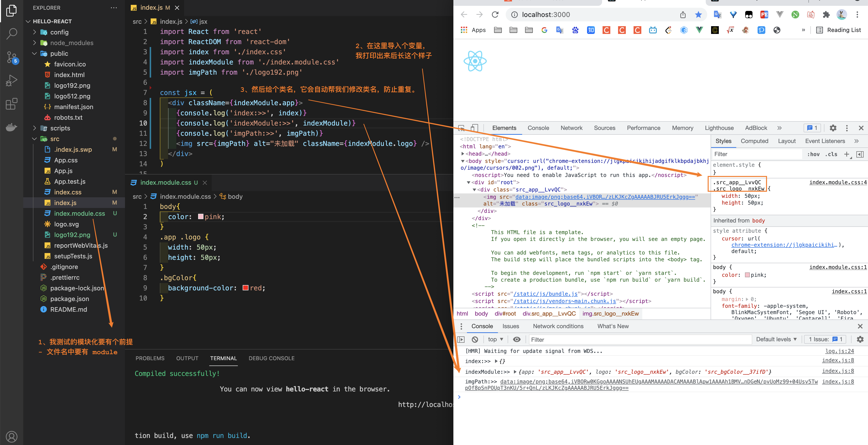The height and width of the screenshot is (445, 868).
Task: Open index.html file in explorer
Action: click(x=69, y=75)
